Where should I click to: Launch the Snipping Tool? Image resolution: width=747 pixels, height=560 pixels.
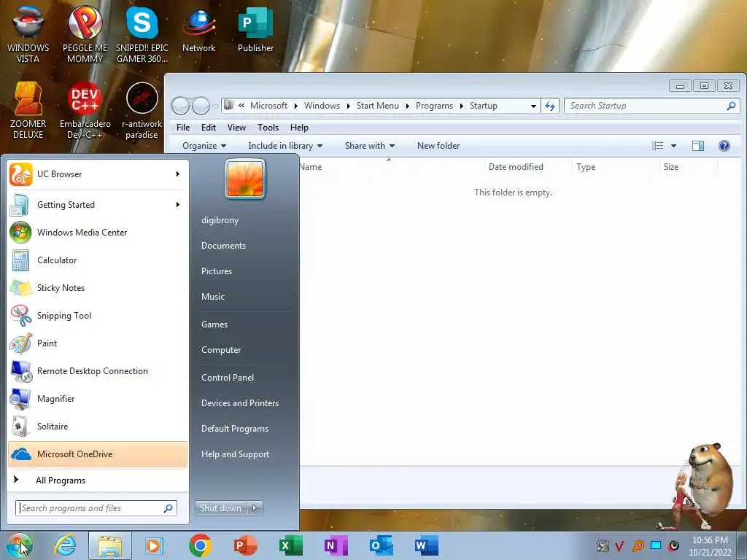click(x=98, y=315)
